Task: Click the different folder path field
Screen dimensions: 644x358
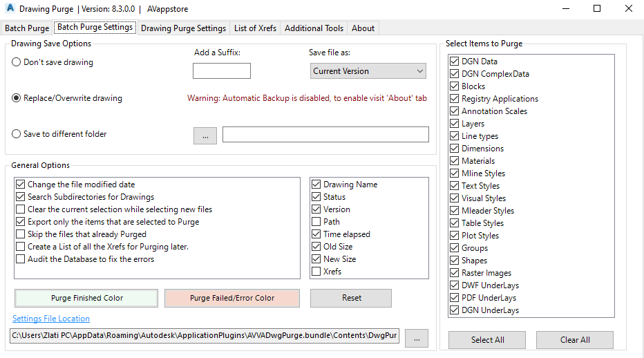Action: [325, 134]
